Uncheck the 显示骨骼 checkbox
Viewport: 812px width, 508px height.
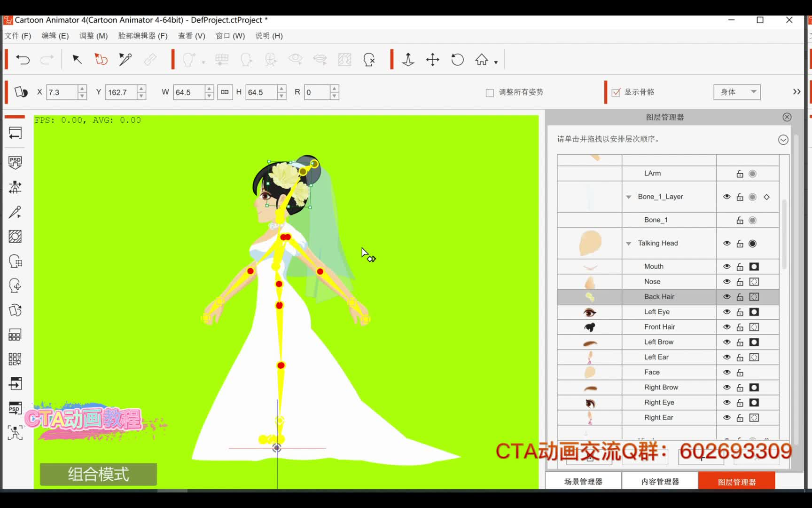(617, 92)
